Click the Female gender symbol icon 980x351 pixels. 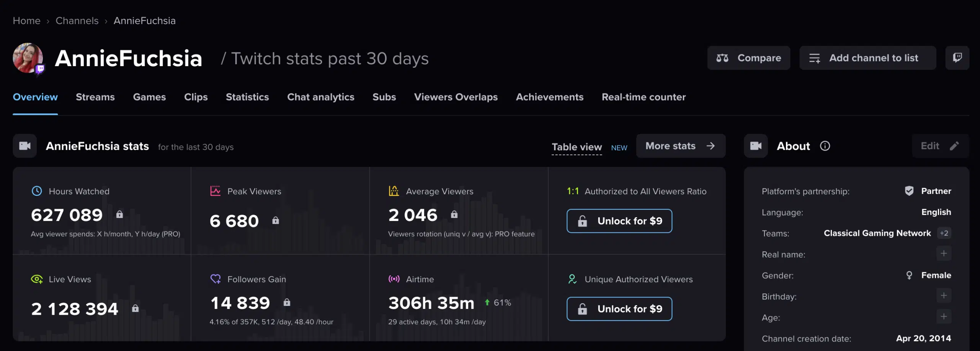point(909,275)
